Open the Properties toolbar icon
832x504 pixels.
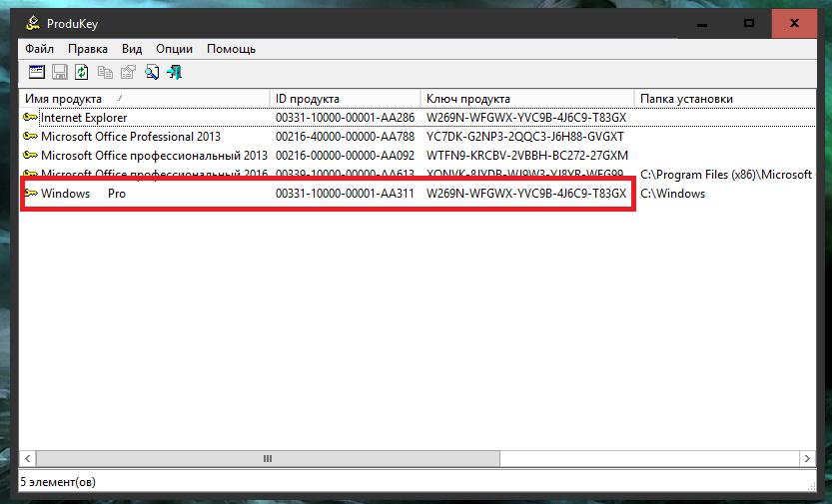click(128, 72)
